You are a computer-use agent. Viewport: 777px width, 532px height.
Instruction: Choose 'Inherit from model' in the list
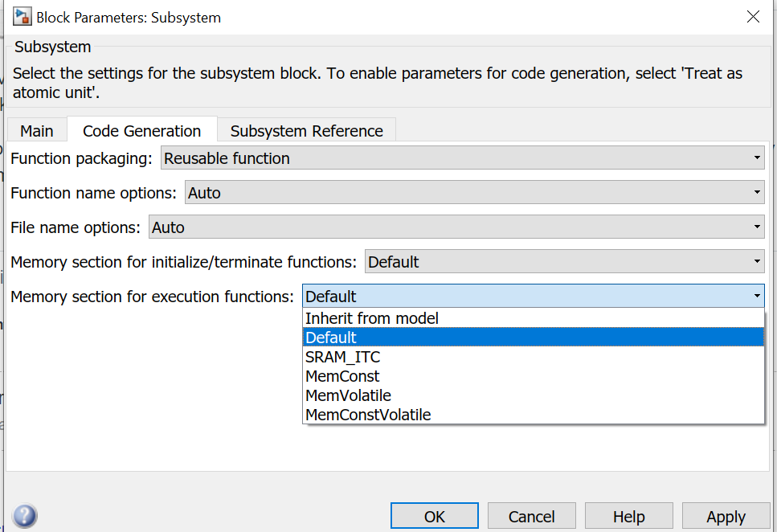pyautogui.click(x=372, y=318)
